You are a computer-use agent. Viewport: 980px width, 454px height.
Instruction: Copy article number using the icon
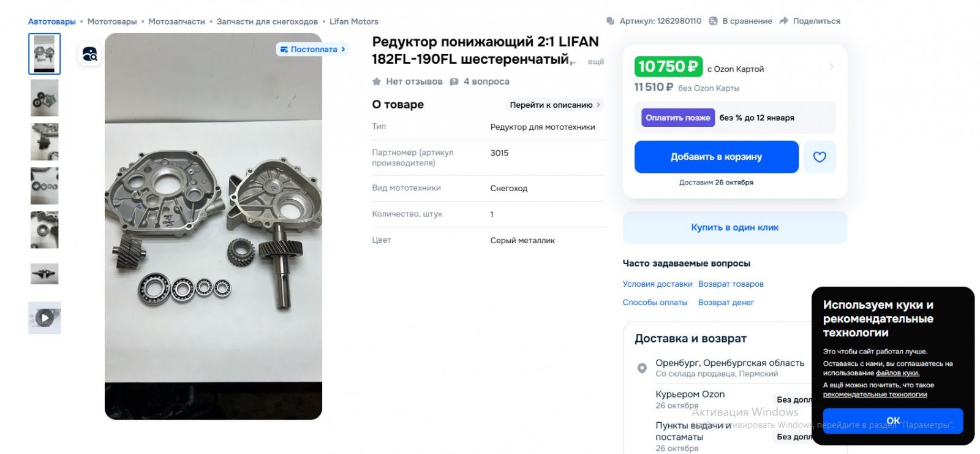point(610,21)
